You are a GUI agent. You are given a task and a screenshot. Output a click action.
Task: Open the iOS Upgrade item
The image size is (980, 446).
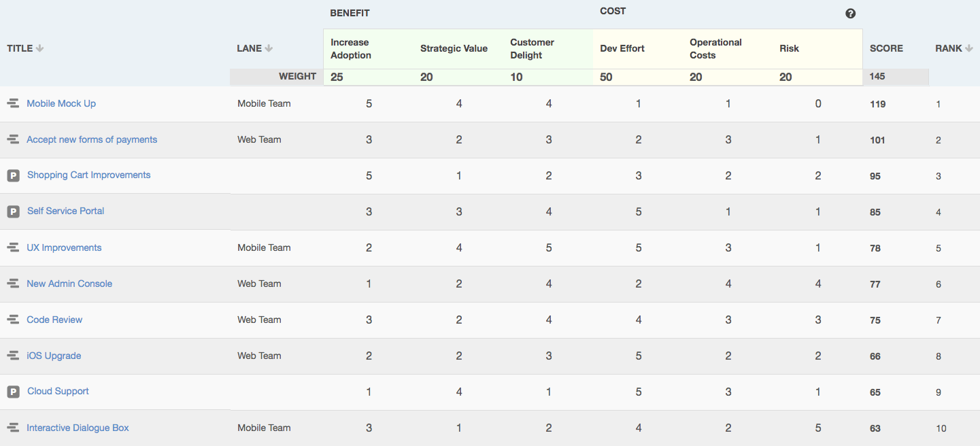click(54, 355)
